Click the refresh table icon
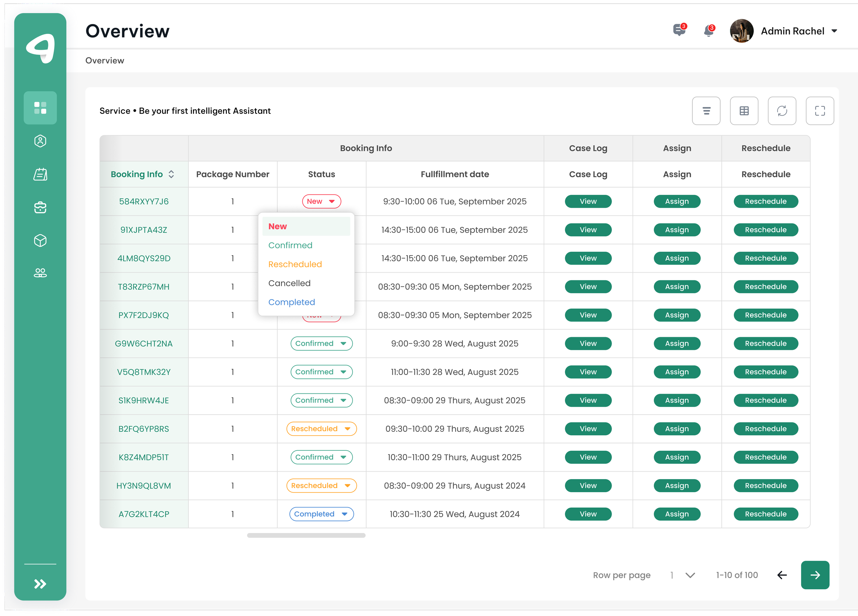Screen dimensions: 858x616 782,111
